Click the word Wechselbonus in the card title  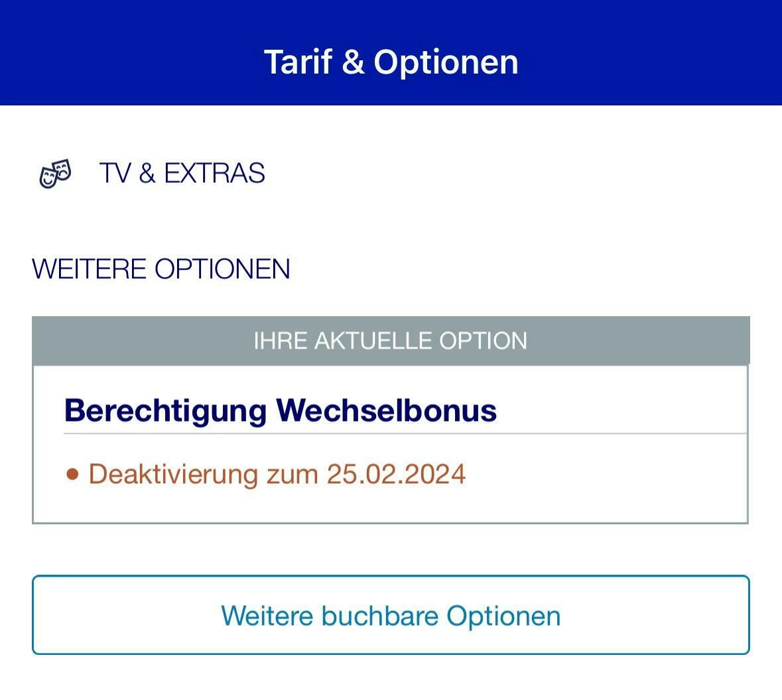387,410
